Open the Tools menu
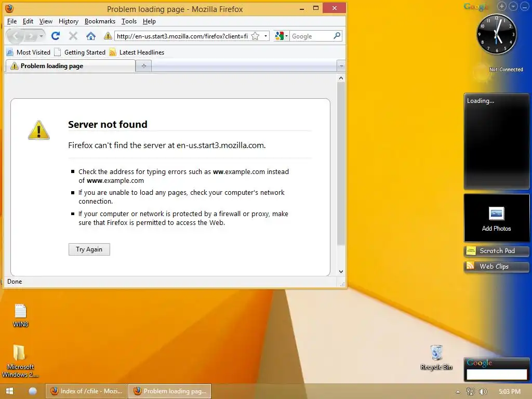Screen dimensions: 532x399 129,21
